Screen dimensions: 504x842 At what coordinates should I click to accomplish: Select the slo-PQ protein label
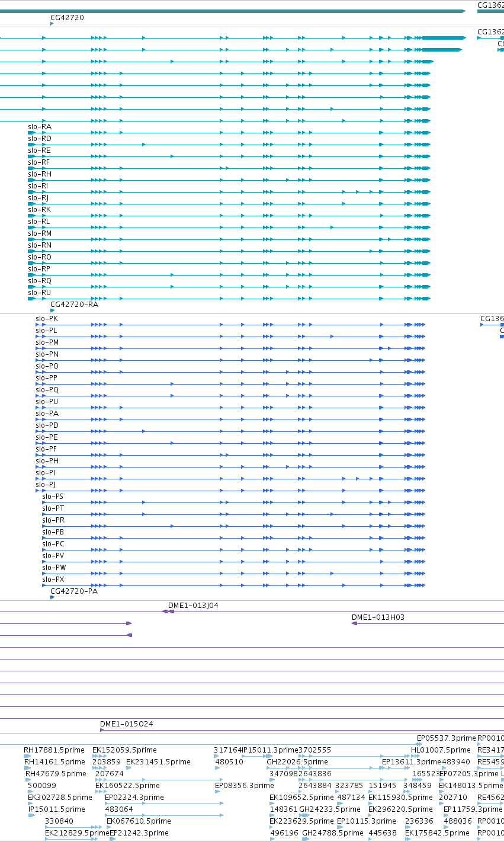[x=47, y=390]
